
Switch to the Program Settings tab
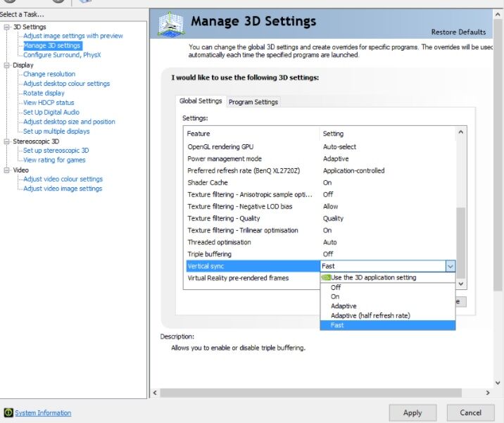253,102
